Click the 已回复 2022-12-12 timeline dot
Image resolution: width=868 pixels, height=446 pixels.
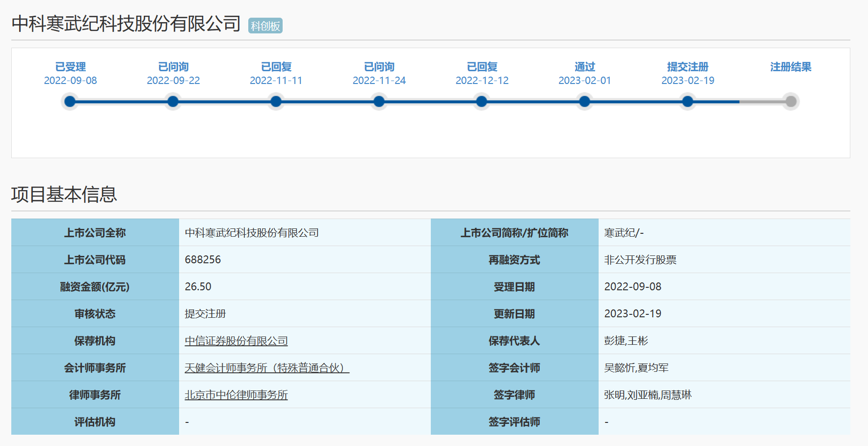(482, 101)
